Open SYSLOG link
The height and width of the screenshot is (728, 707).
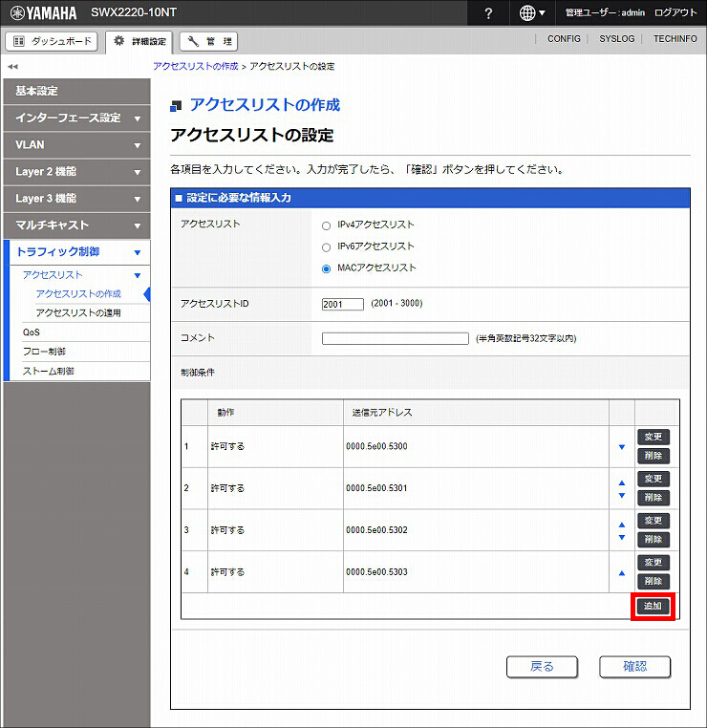coord(616,39)
